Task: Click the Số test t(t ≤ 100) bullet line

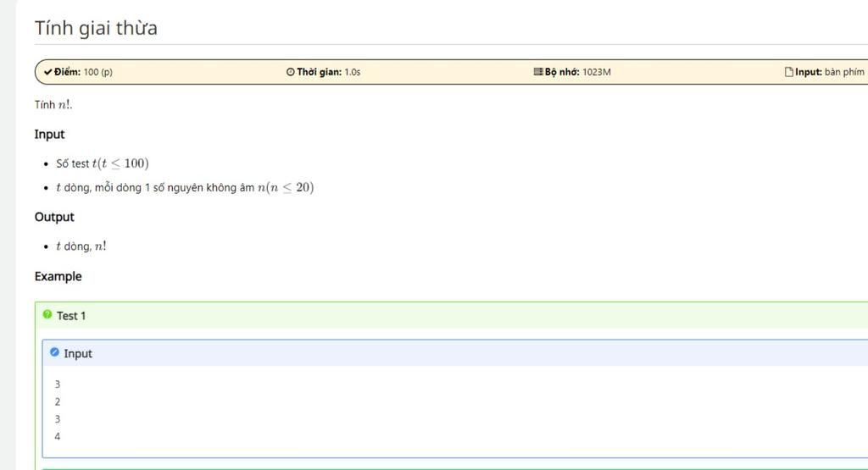Action: 103,163
